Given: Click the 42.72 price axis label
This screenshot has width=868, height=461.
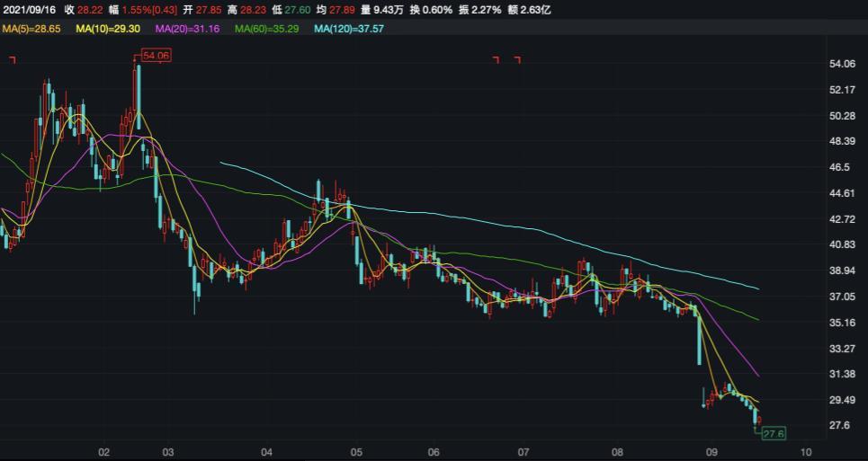Looking at the screenshot, I should [841, 219].
